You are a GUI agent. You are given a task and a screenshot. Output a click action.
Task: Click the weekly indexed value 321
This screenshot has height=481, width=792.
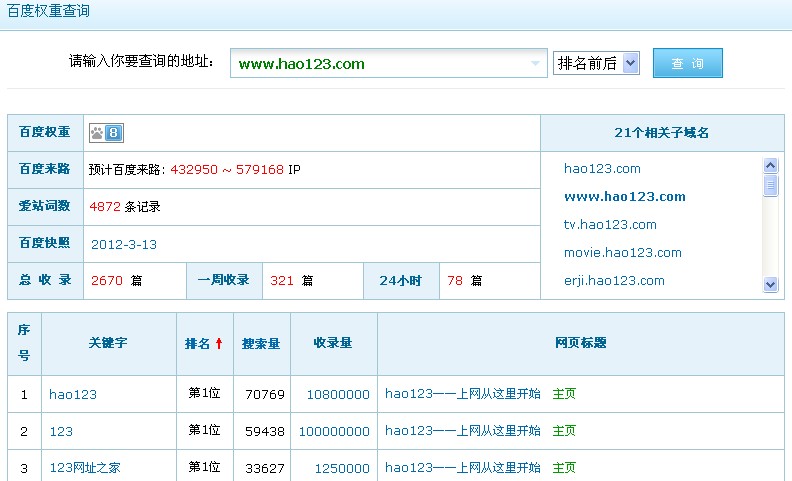pyautogui.click(x=282, y=280)
